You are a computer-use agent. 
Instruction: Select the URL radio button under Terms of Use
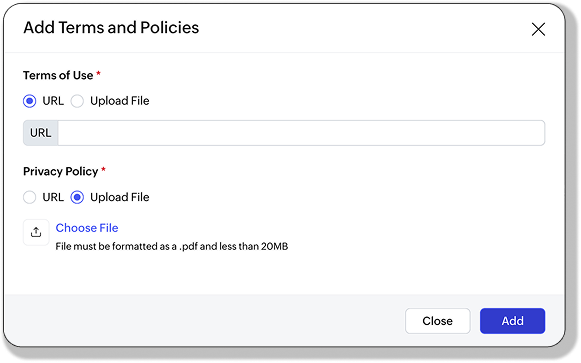click(x=30, y=101)
